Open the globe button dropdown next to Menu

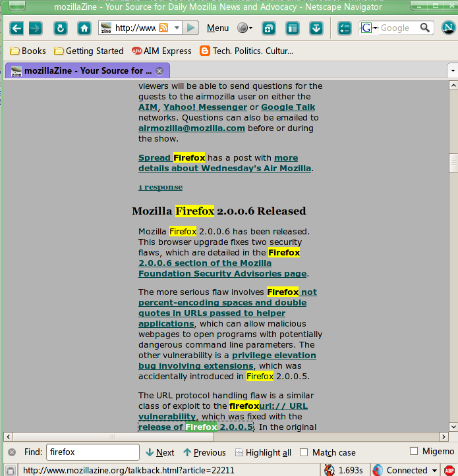pos(251,28)
